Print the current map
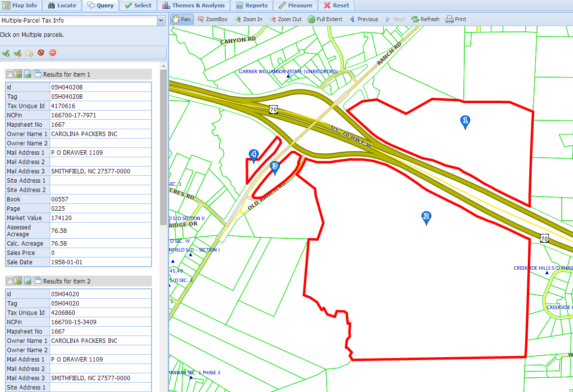 coord(455,19)
